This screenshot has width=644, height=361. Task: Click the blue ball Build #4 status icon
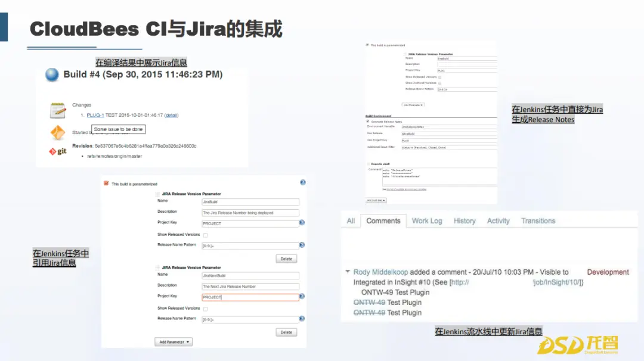[52, 74]
